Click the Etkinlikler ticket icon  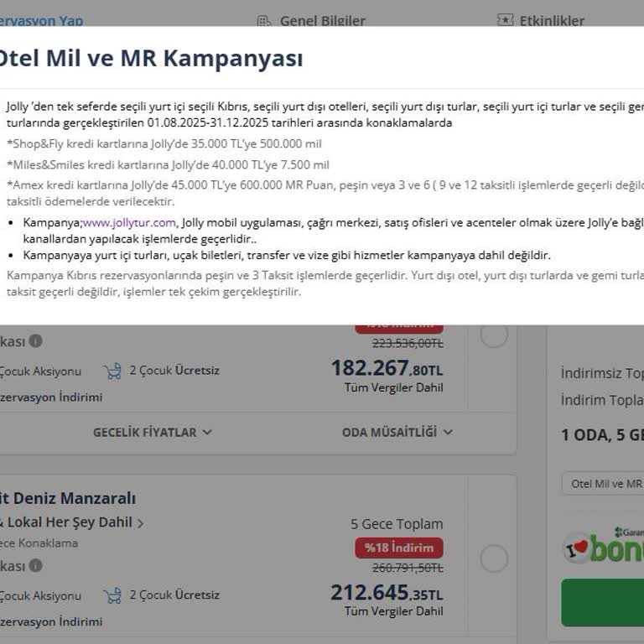(505, 20)
